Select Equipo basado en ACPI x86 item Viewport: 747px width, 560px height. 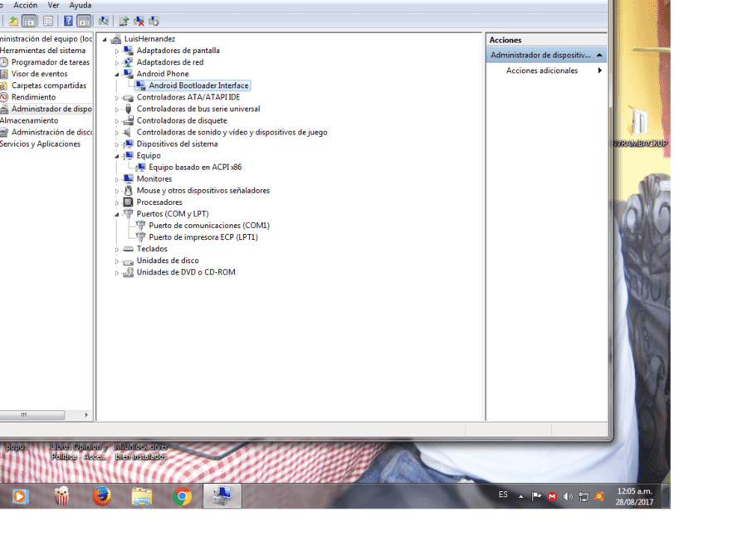[195, 167]
